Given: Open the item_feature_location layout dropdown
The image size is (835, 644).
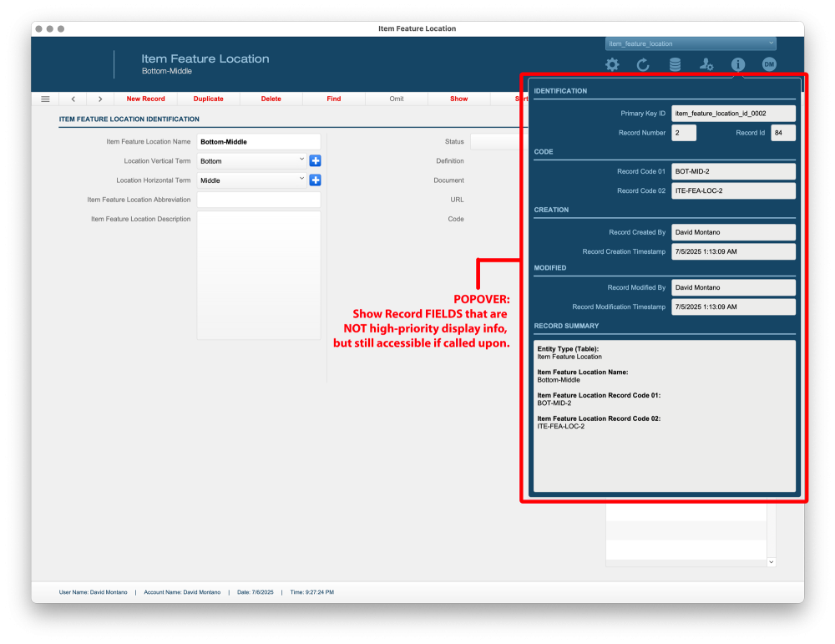Looking at the screenshot, I should pyautogui.click(x=690, y=43).
